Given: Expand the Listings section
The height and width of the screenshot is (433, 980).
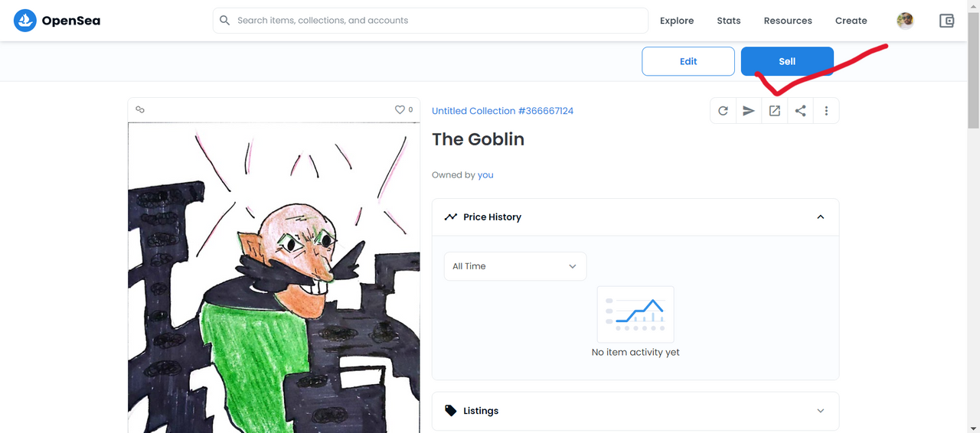Looking at the screenshot, I should [635, 411].
